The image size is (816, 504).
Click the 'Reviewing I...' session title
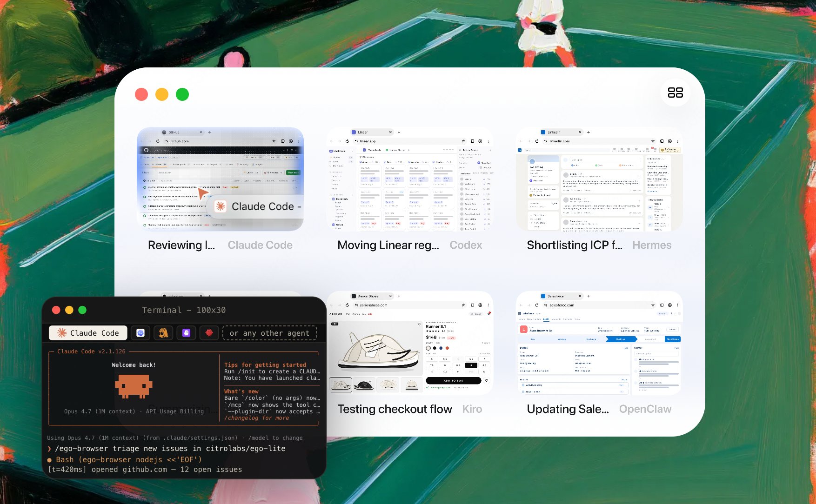point(181,245)
